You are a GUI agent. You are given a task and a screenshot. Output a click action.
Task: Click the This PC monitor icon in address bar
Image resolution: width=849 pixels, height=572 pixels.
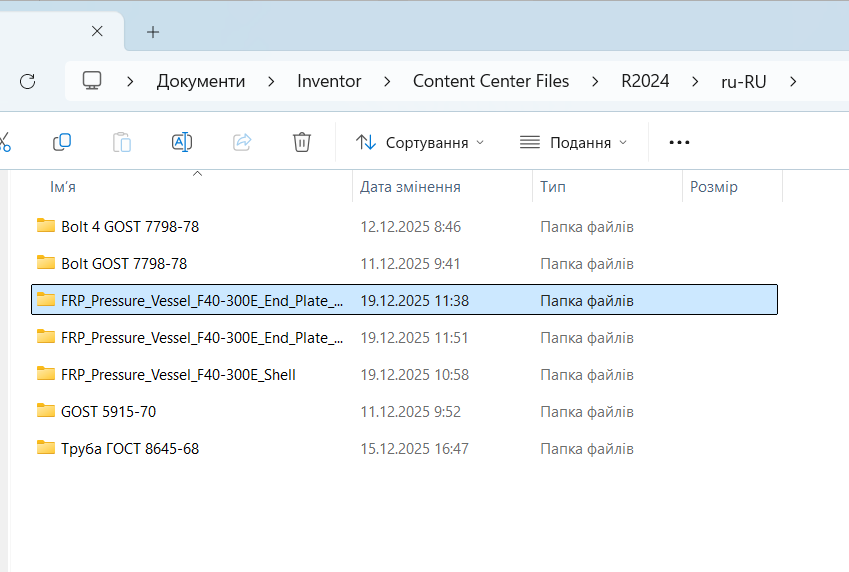point(92,81)
